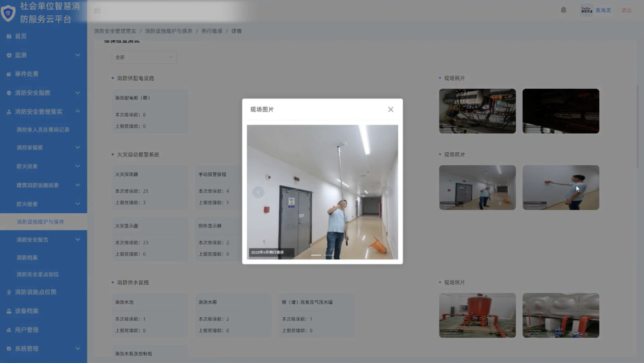Click 例行维保 in the breadcrumb
644x363 pixels.
click(212, 31)
